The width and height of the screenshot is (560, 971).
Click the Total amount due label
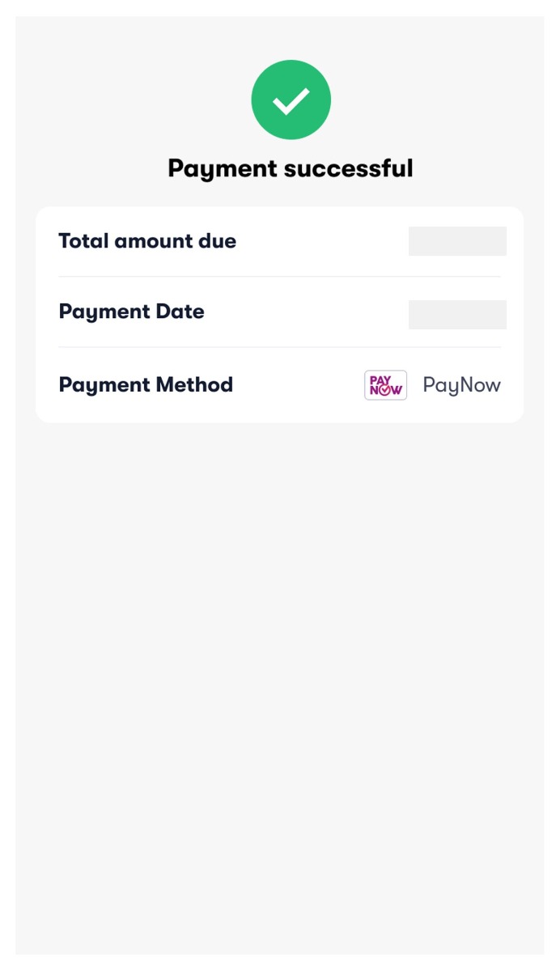click(x=147, y=240)
